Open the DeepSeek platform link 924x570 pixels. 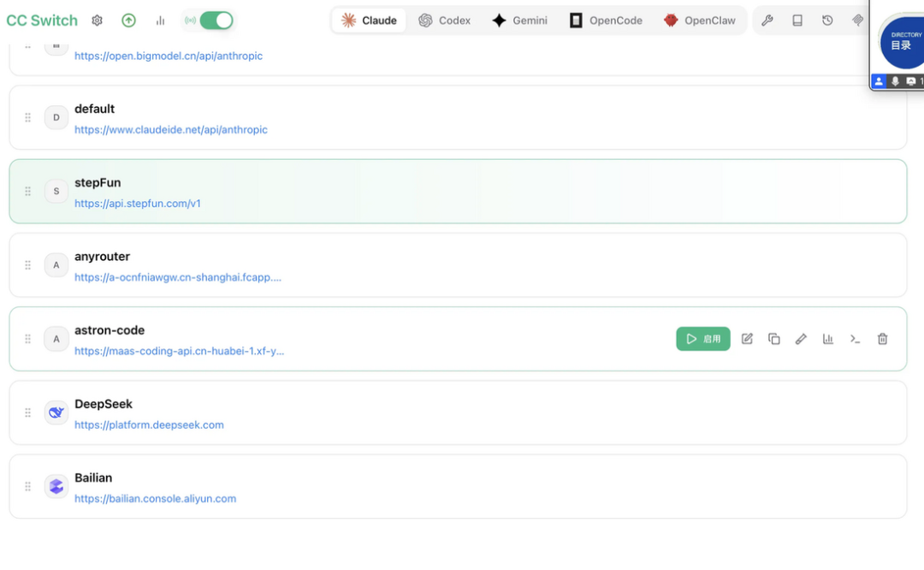149,425
